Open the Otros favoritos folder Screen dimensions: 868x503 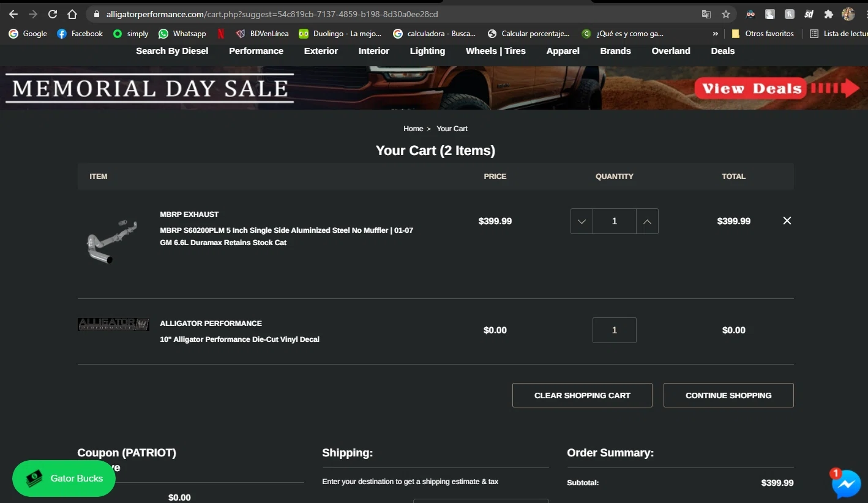click(x=763, y=34)
